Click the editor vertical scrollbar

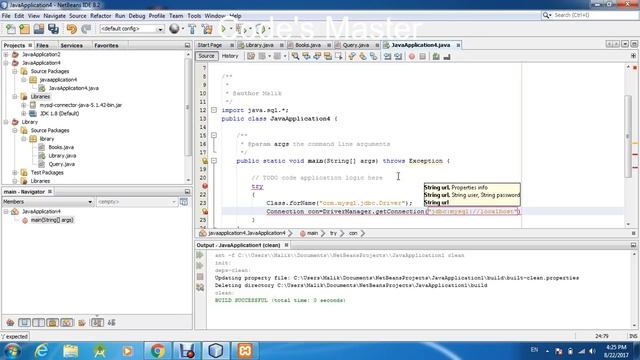point(628,136)
